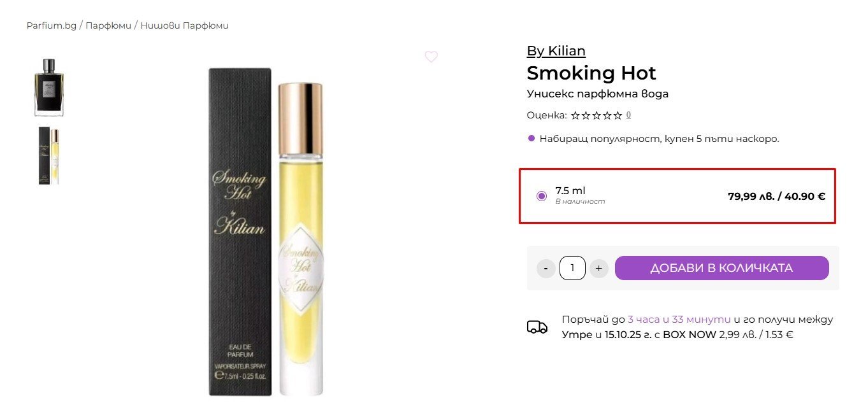Click the quantity input field
Viewport: 868px width, 417px height.
tap(572, 269)
